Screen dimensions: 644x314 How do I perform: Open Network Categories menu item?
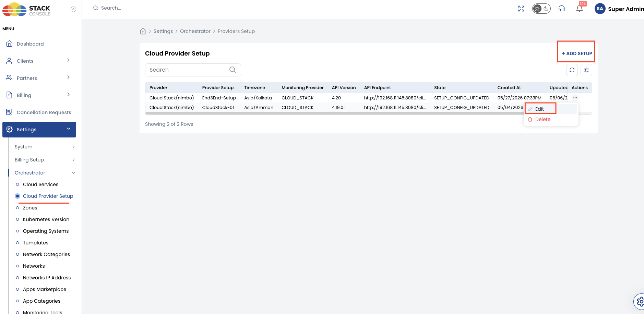[x=46, y=254]
